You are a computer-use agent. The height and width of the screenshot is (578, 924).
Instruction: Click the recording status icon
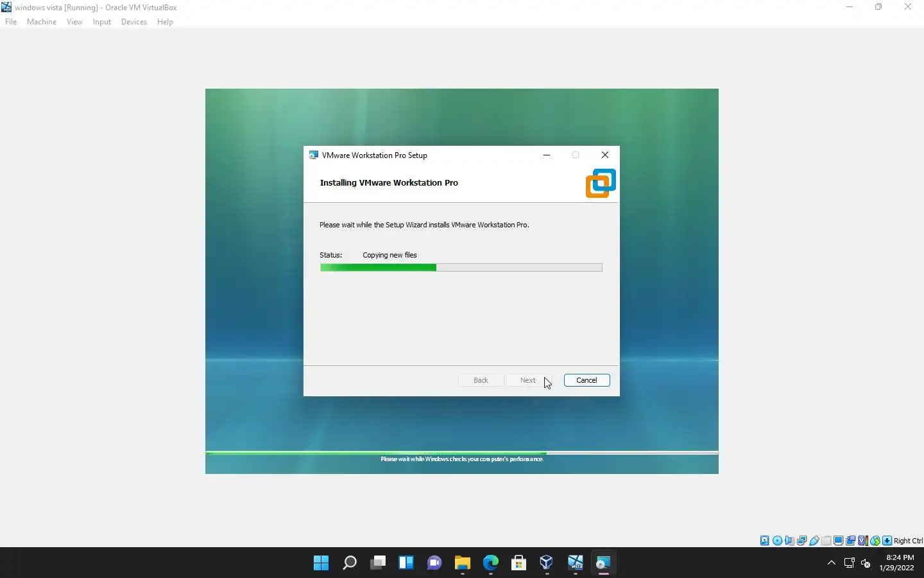coord(850,541)
